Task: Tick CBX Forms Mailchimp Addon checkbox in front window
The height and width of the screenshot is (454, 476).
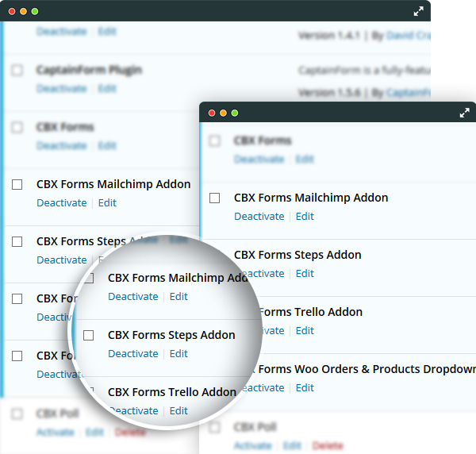Action: click(x=215, y=198)
